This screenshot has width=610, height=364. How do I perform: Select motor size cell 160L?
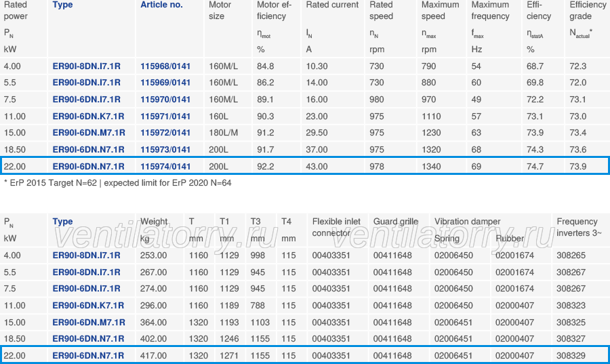click(219, 117)
